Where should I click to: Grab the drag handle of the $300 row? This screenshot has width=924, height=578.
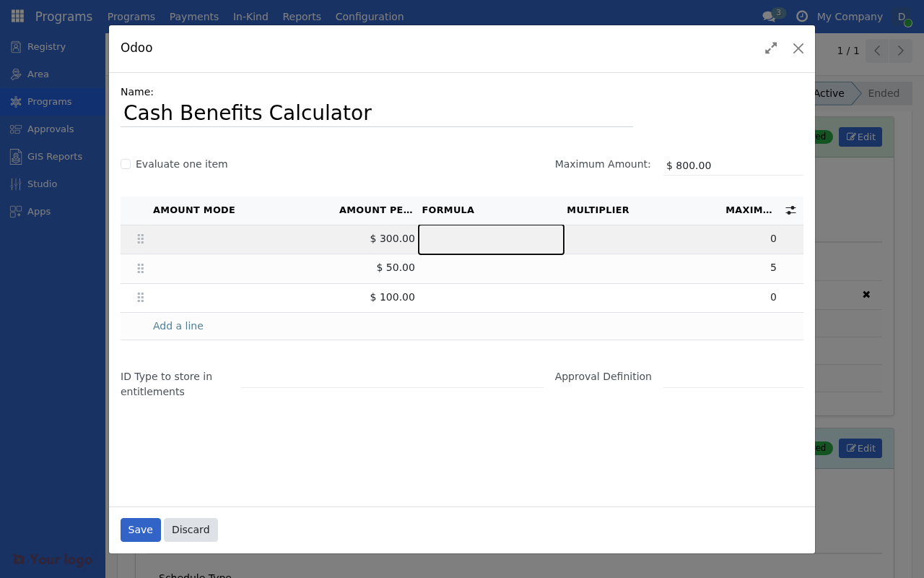tap(140, 238)
